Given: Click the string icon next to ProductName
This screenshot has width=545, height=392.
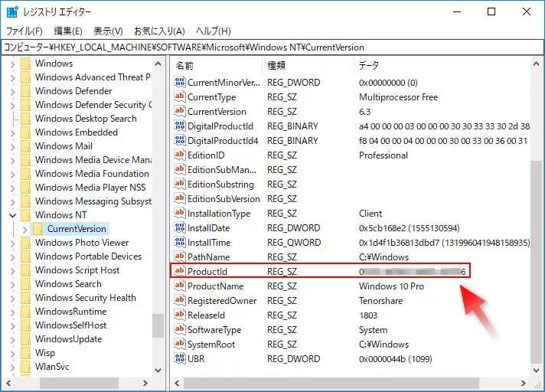Looking at the screenshot, I should coord(180,286).
